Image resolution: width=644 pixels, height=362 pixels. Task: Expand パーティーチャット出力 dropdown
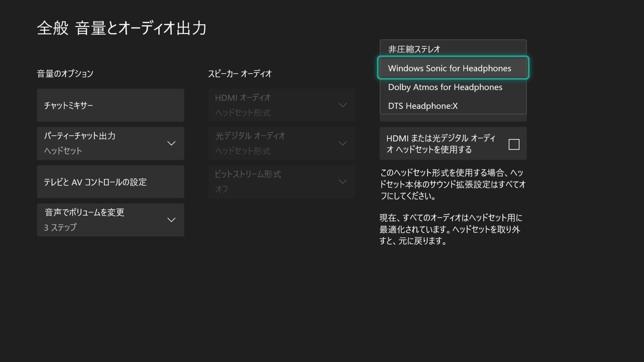coord(110,143)
